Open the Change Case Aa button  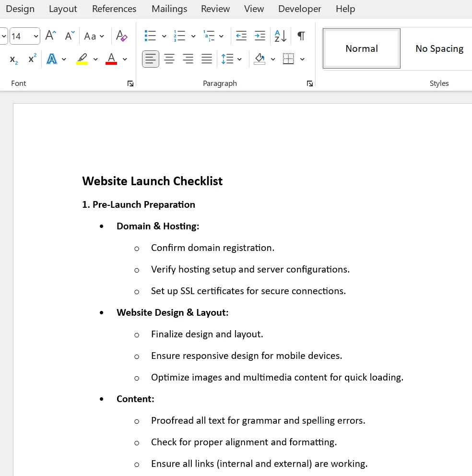(90, 36)
